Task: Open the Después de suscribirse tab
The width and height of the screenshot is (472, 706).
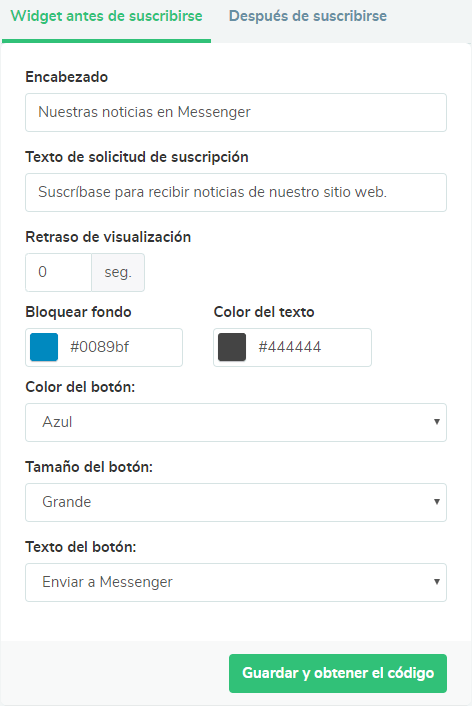Action: click(308, 16)
